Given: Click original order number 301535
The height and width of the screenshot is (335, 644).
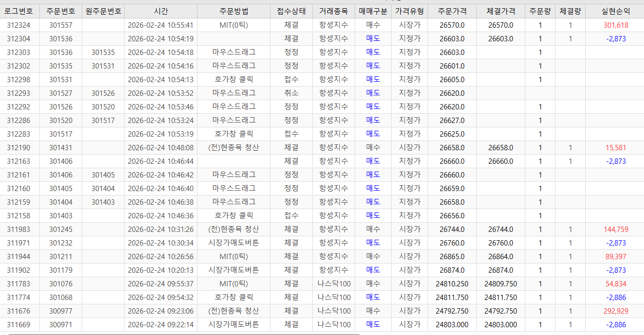Looking at the screenshot, I should pyautogui.click(x=103, y=53).
